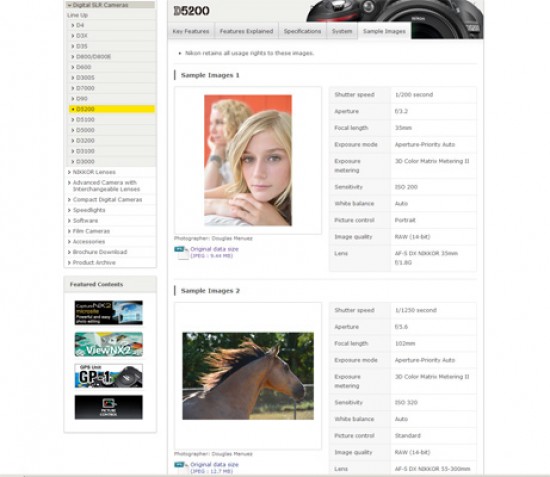Open the Product Archive section
The height and width of the screenshot is (477, 550).
point(94,262)
